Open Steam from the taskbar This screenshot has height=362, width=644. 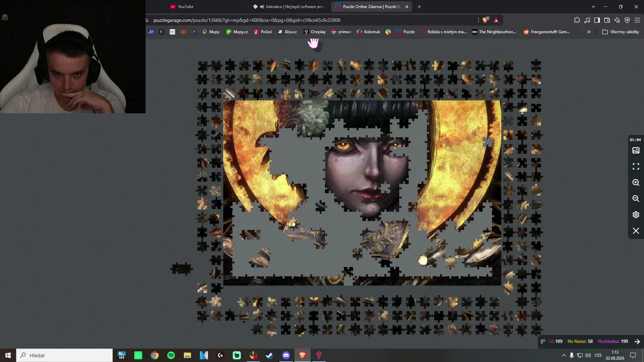point(270,355)
